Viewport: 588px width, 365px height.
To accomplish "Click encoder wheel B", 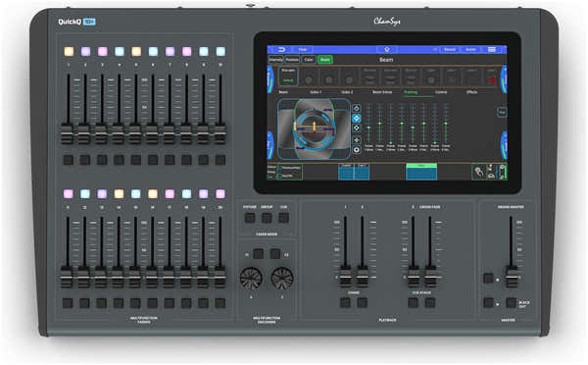I will pos(282,279).
